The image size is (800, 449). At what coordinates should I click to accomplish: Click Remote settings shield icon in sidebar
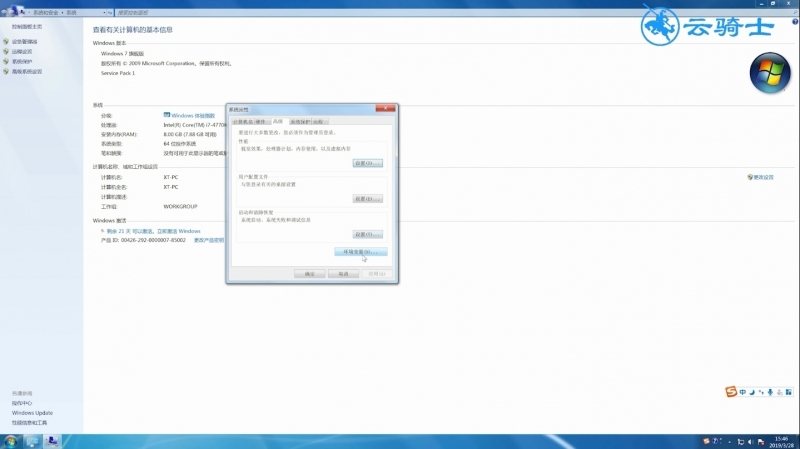6,52
